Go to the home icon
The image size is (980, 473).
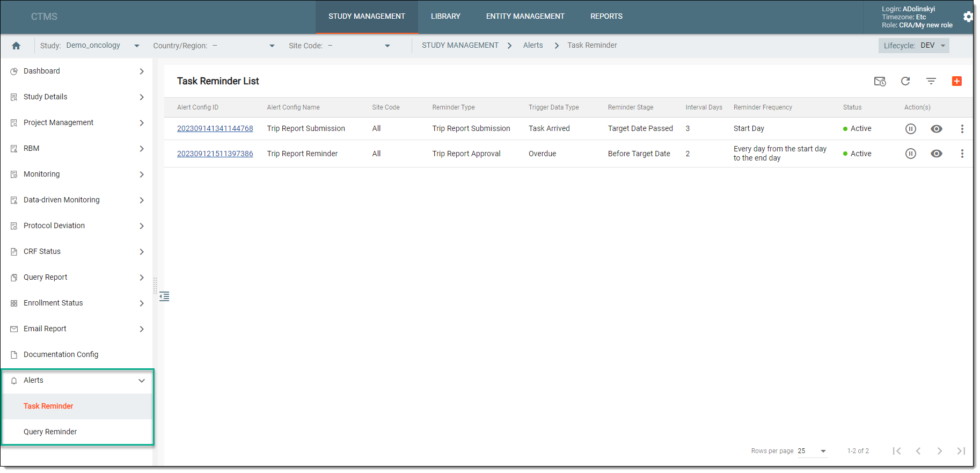pyautogui.click(x=16, y=46)
